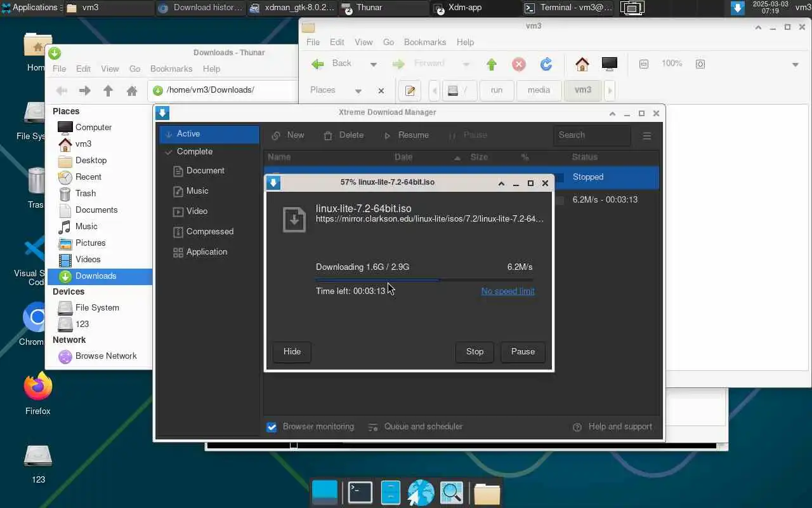Select Downloads in Thunar sidebar
Image resolution: width=812 pixels, height=508 pixels.
point(100,276)
